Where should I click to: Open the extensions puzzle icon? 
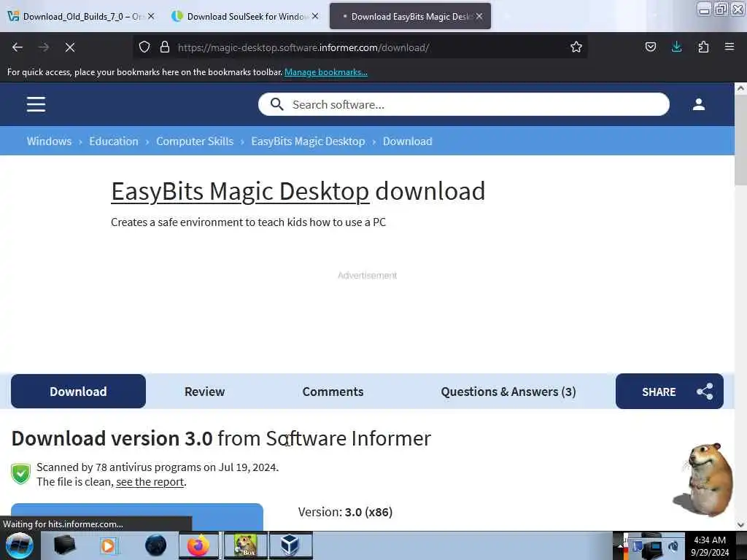(x=703, y=47)
